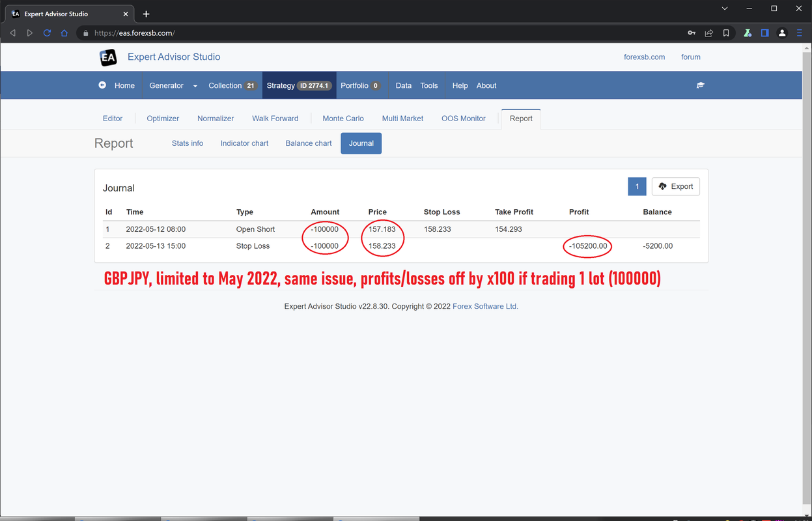Toggle the browser sidebar icon
812x521 pixels.
765,33
